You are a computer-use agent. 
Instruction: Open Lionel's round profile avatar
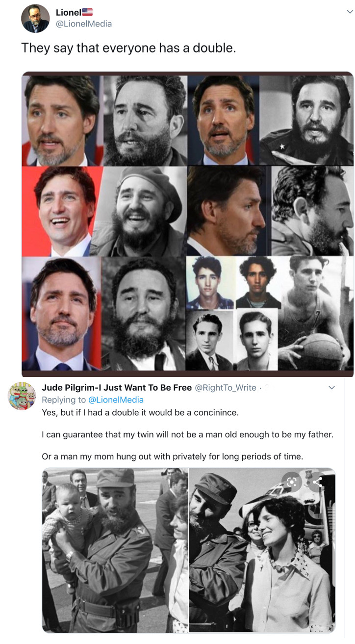35,19
